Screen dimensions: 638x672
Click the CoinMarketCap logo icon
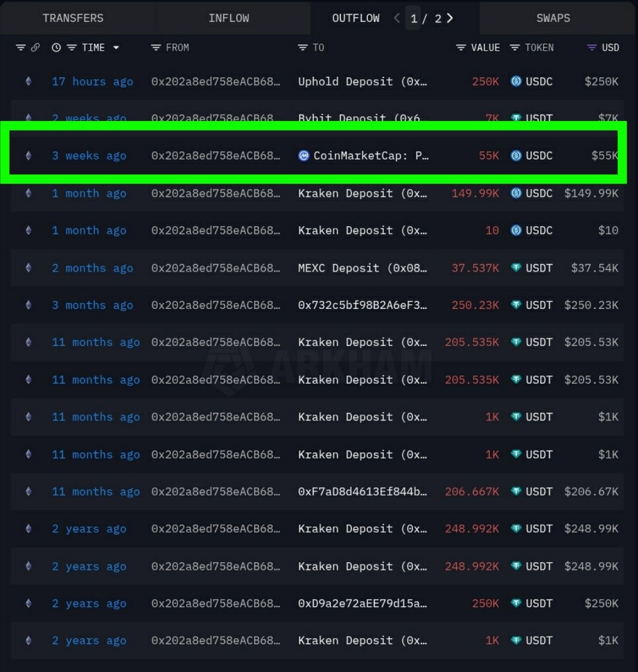pos(304,155)
